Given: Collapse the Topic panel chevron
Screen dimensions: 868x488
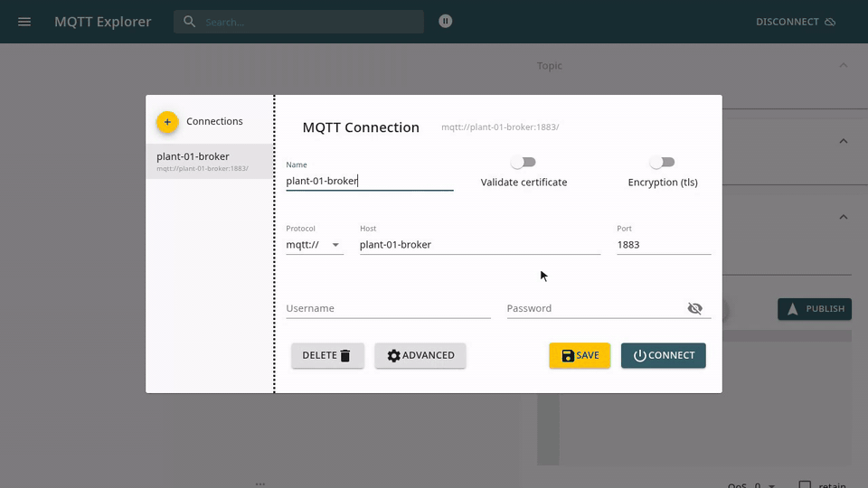Looking at the screenshot, I should point(843,65).
